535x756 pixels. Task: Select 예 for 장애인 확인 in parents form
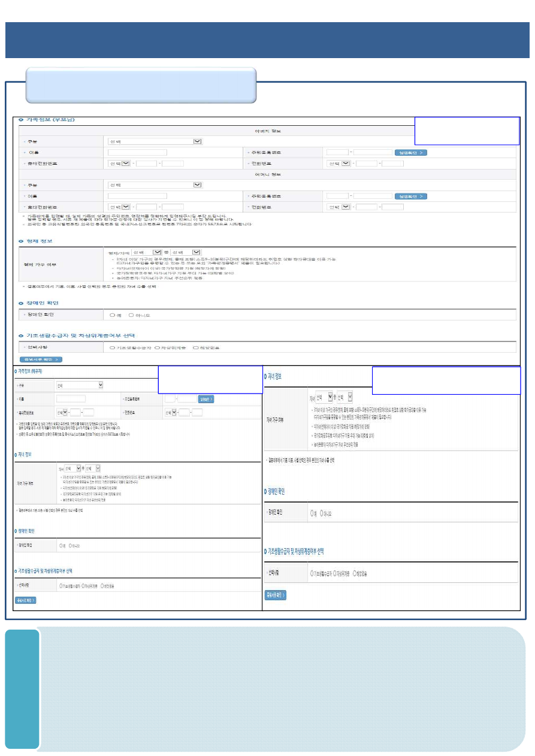(x=112, y=315)
